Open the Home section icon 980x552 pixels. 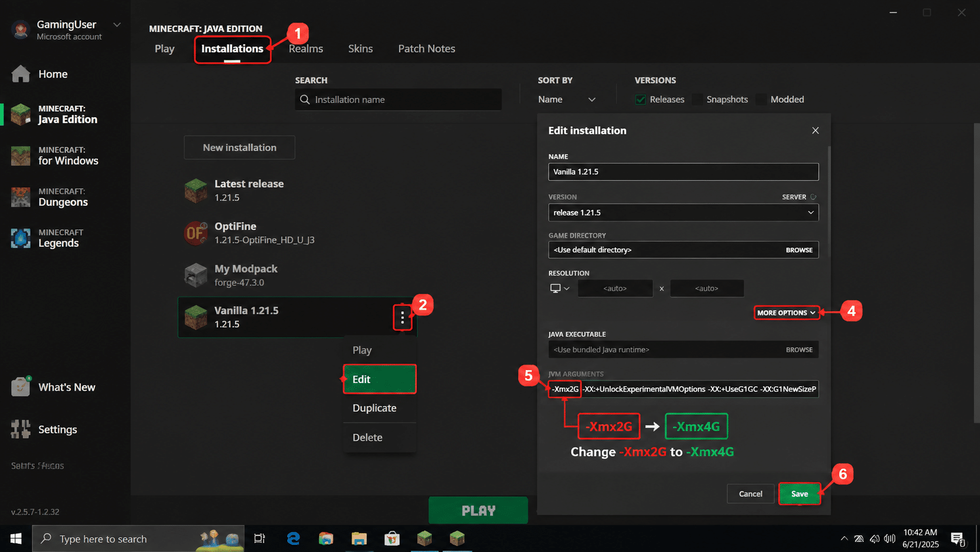[21, 74]
